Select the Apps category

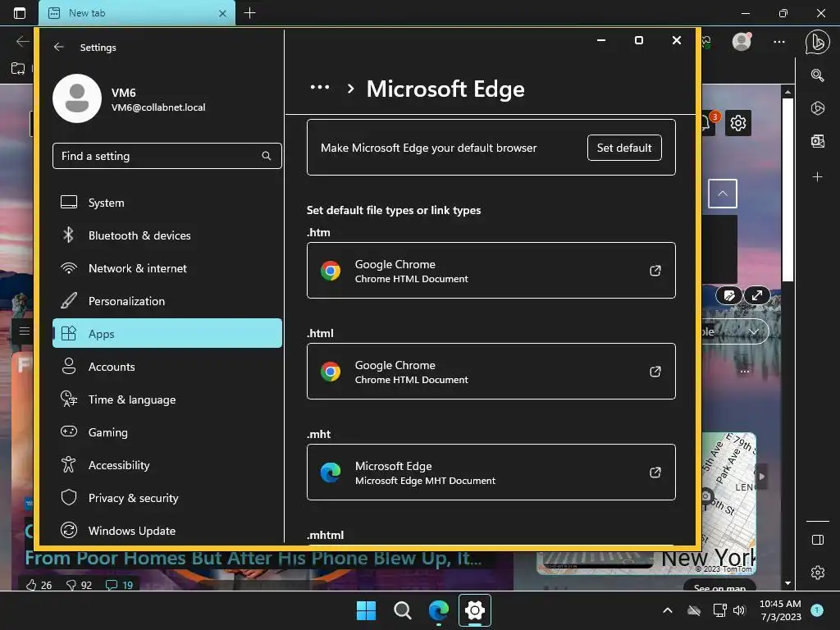[x=167, y=333]
